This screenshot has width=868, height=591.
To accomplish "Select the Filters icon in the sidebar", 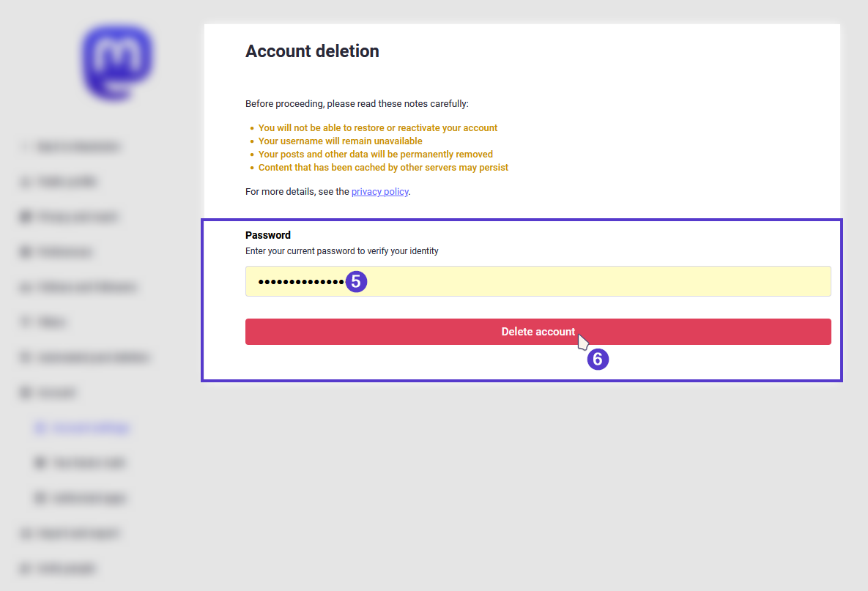I will coord(26,321).
